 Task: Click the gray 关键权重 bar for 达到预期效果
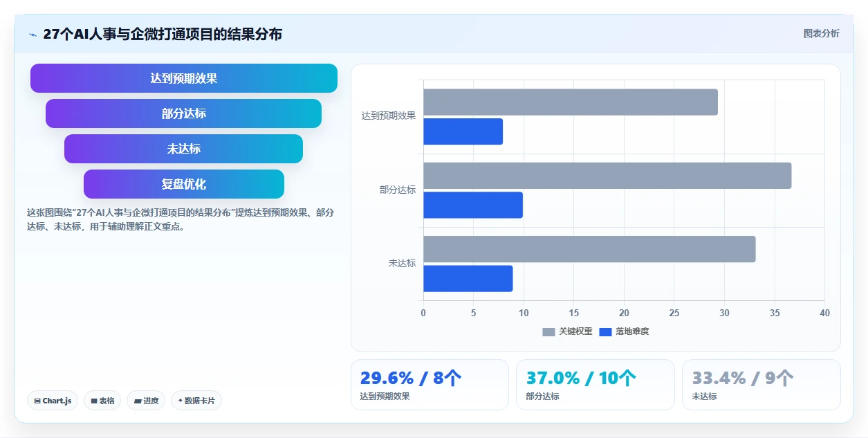571,102
